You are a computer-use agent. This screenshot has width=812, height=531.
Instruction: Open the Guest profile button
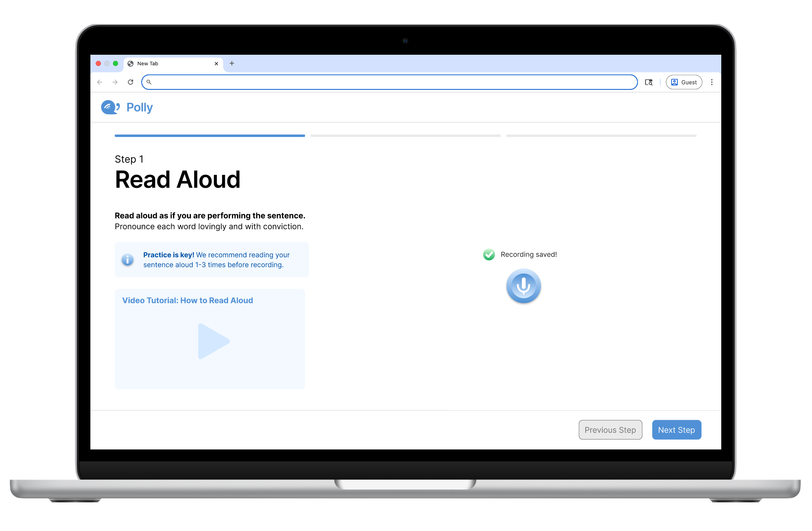[684, 82]
